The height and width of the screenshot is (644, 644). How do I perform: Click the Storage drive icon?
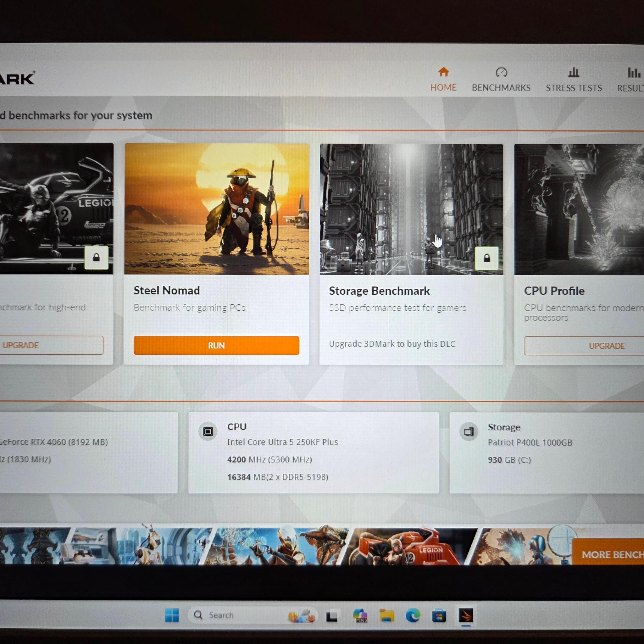469,432
